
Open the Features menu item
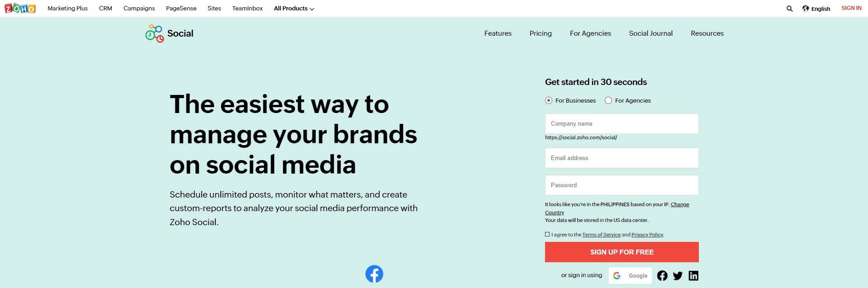498,33
